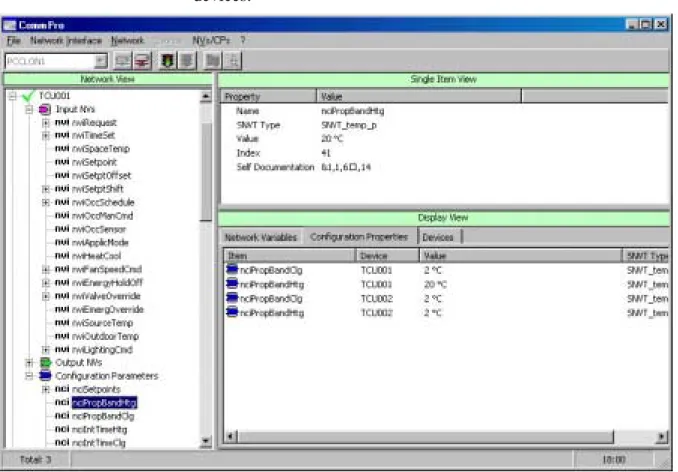Select nciPropBandClg in the tree
Screen dimensions: 678x472
103,416
